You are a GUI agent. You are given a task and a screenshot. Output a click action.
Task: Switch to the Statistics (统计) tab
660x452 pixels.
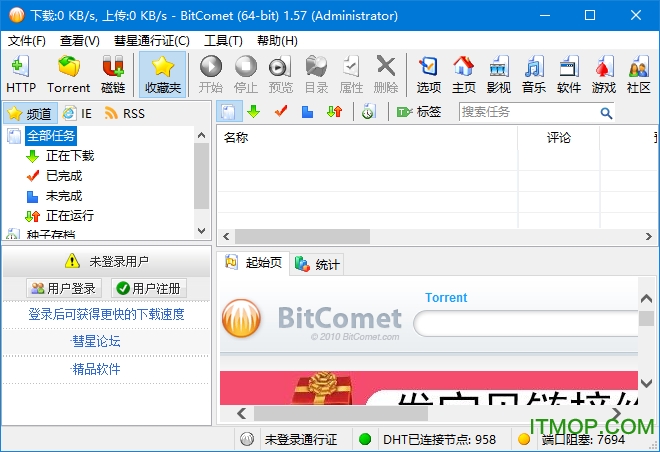(318, 264)
